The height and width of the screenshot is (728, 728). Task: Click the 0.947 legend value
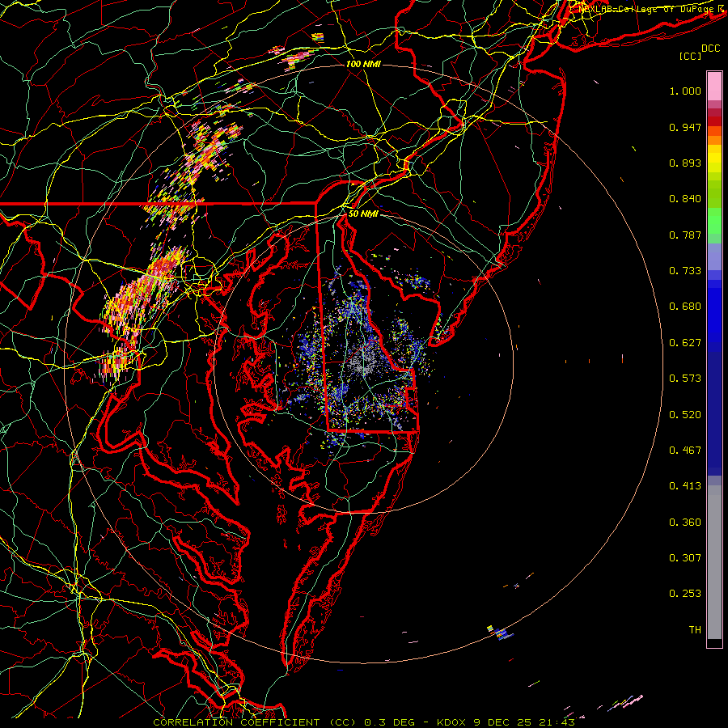point(685,127)
